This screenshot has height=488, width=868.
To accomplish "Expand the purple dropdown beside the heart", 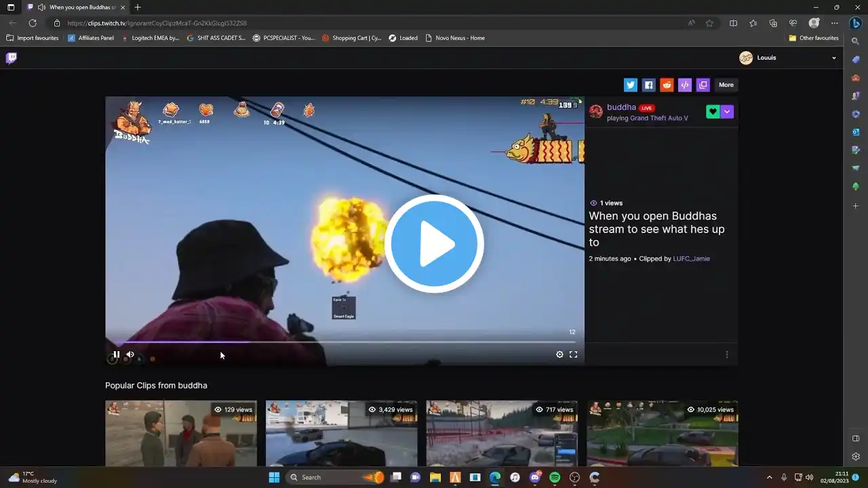I will [727, 112].
